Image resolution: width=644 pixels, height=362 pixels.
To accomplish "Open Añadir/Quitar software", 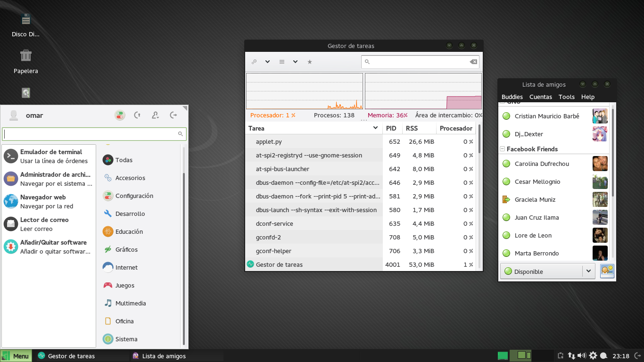I will (x=49, y=247).
